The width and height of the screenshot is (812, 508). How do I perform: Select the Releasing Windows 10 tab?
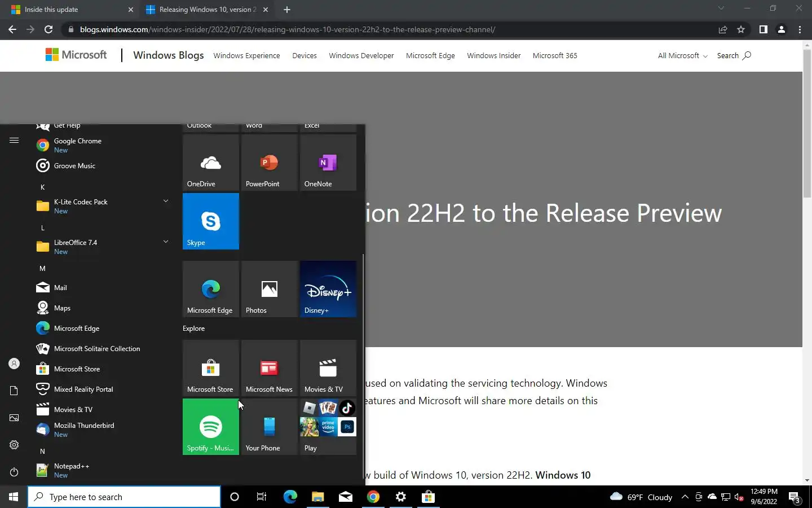click(207, 10)
